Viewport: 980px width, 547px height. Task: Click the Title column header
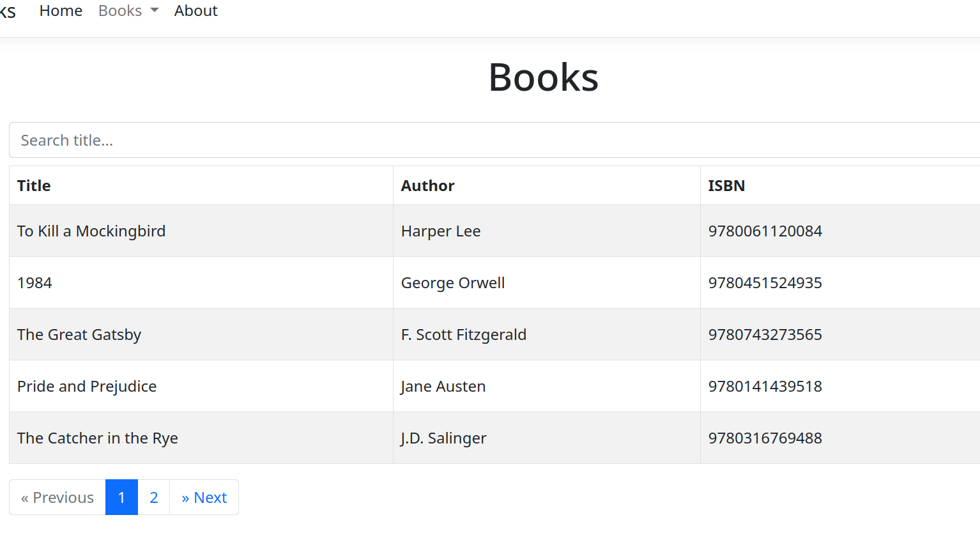[x=34, y=186]
